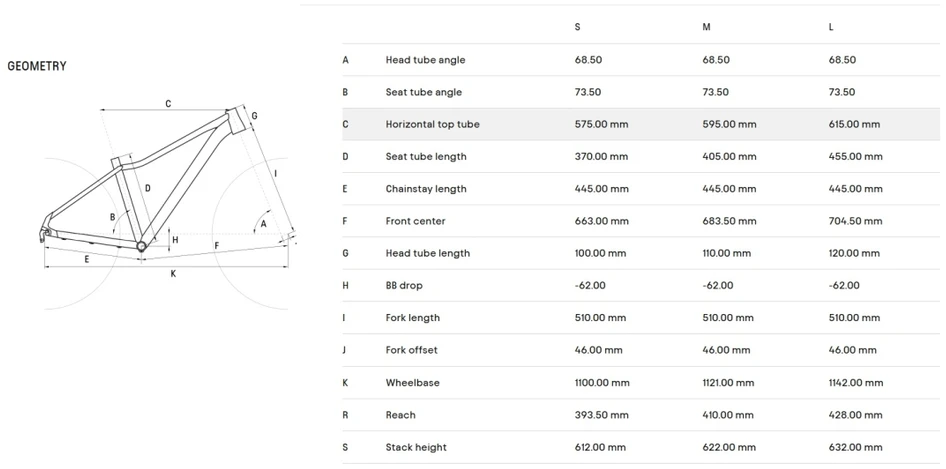Click label F front center in diagram
The width and height of the screenshot is (946, 469).
[217, 245]
